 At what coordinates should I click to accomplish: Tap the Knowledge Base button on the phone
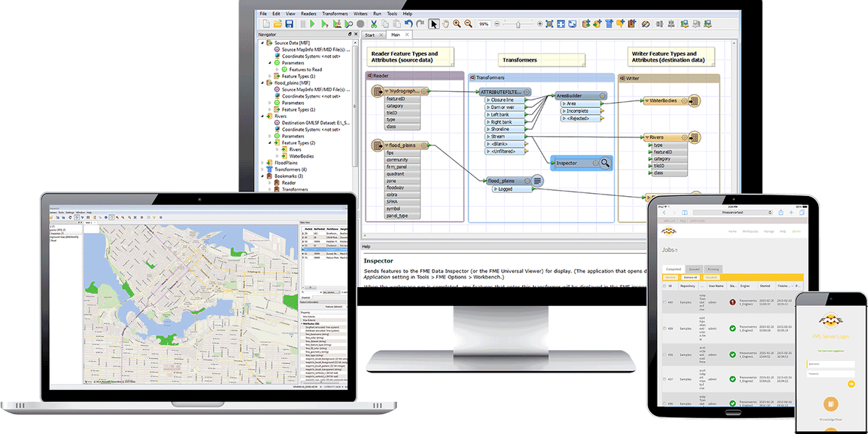click(831, 403)
